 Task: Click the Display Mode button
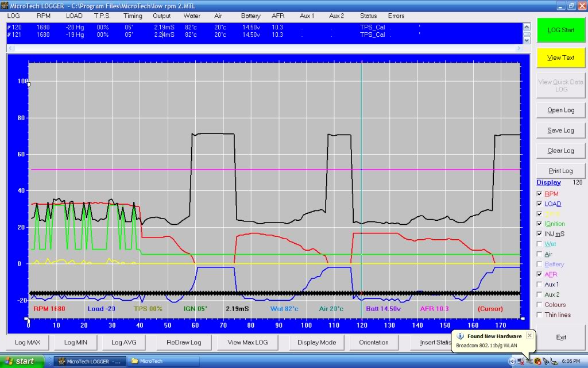click(x=316, y=343)
